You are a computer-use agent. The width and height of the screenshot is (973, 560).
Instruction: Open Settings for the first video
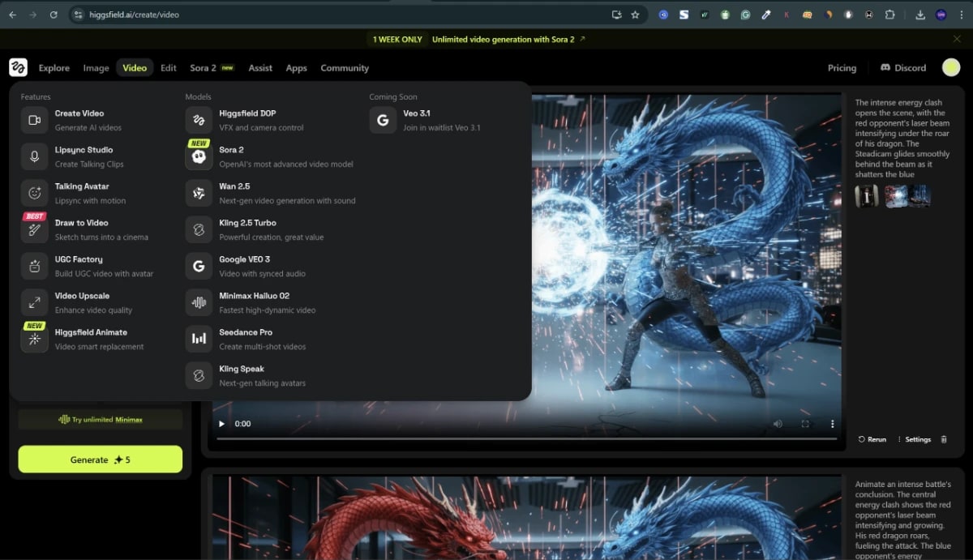click(x=914, y=439)
